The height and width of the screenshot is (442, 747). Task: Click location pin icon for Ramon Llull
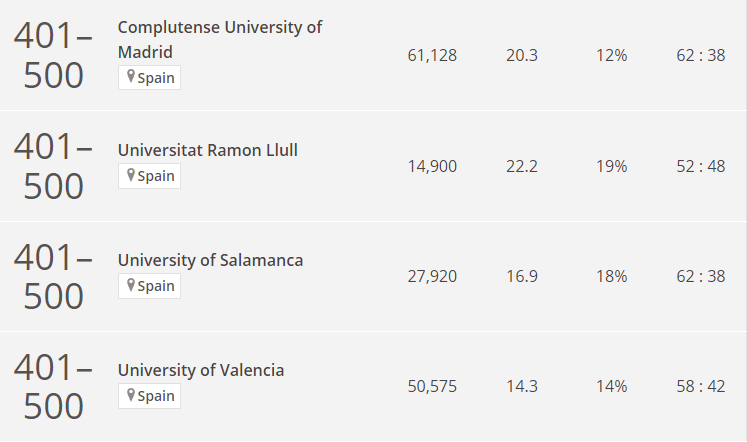tap(131, 175)
